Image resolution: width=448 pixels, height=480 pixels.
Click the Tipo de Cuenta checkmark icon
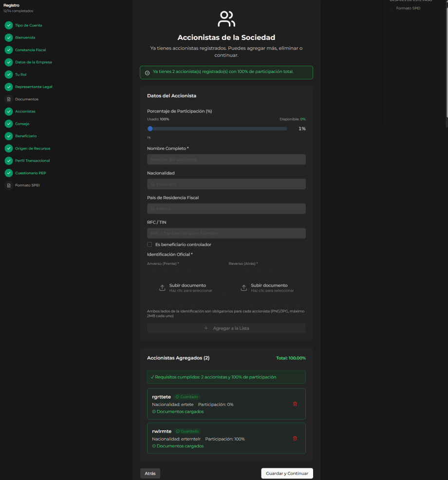(x=9, y=25)
